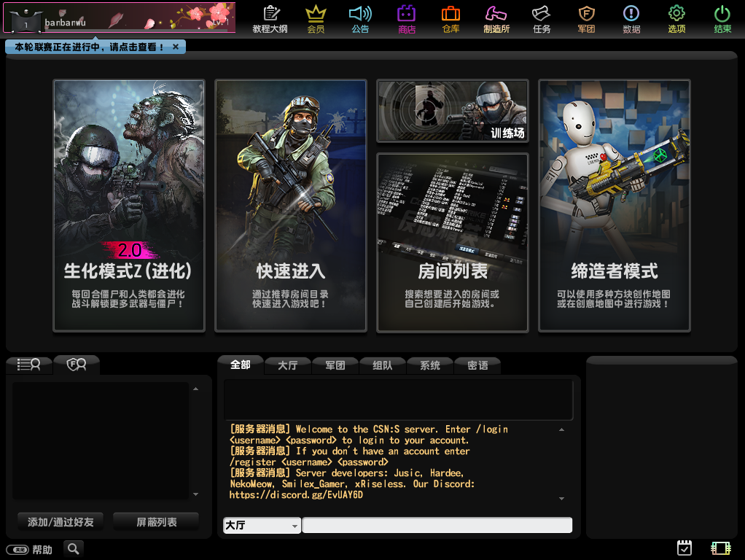
Task: Open the 仓库 inventory briefcase icon
Action: tap(451, 18)
